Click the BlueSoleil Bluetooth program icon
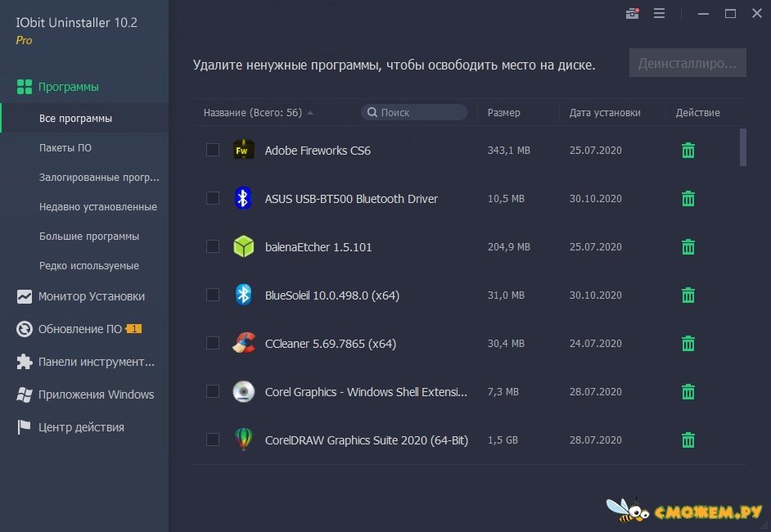Screen dimensions: 771x532 click(x=243, y=295)
